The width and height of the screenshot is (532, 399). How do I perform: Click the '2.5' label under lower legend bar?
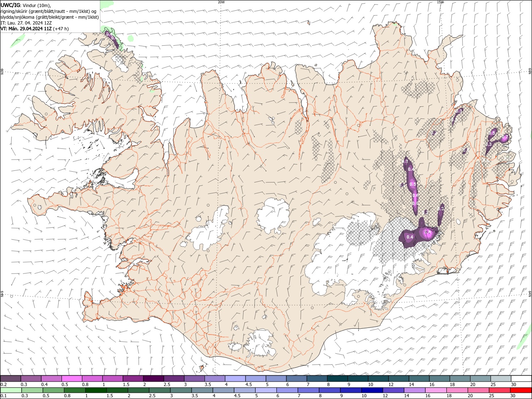pyautogui.click(x=152, y=396)
